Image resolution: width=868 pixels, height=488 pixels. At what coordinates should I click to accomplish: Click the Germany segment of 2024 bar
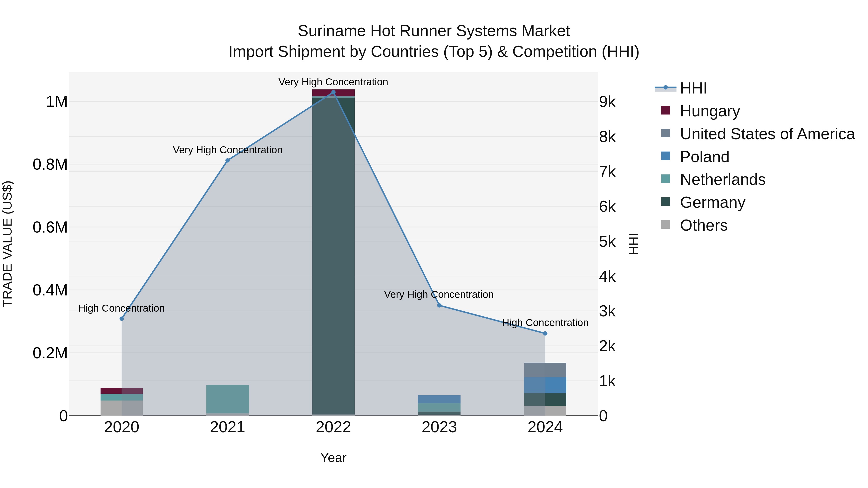(545, 399)
